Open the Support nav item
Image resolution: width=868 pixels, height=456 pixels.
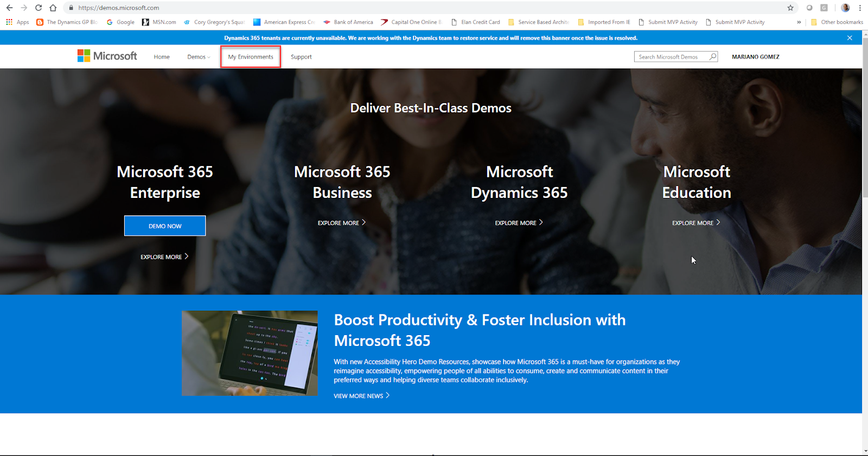point(301,57)
